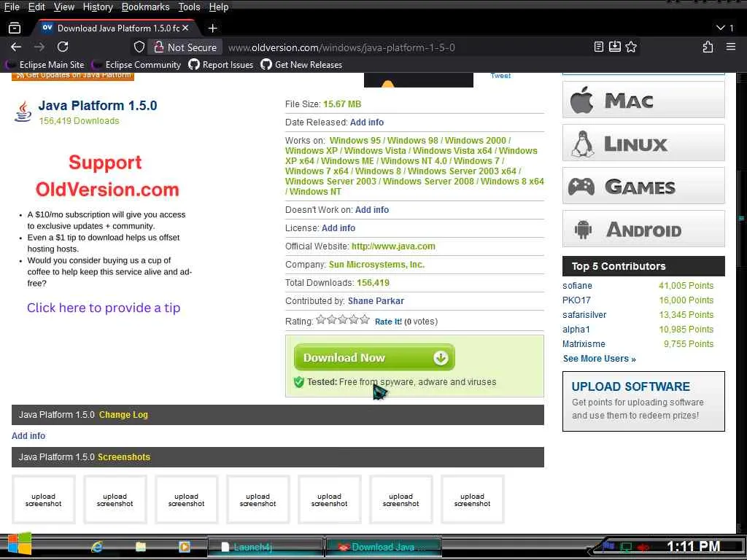Click the Not Secure padlock indicator
747x560 pixels.
point(185,47)
